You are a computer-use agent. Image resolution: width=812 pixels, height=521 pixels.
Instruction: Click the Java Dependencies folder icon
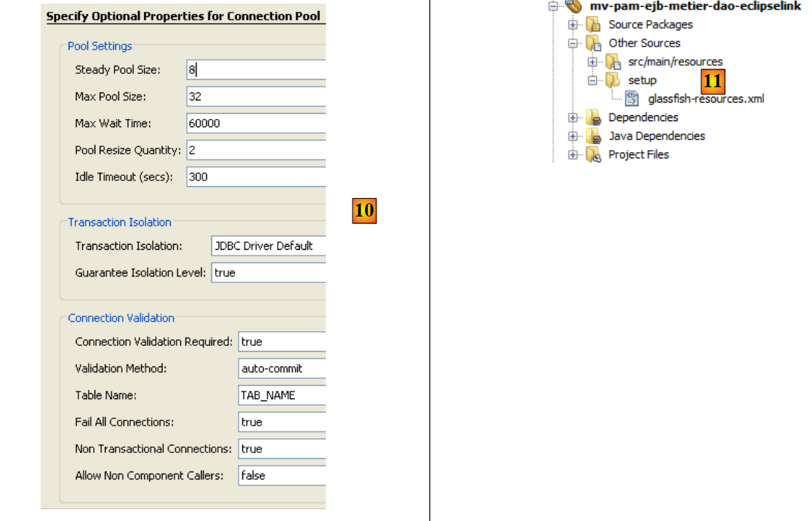(593, 136)
